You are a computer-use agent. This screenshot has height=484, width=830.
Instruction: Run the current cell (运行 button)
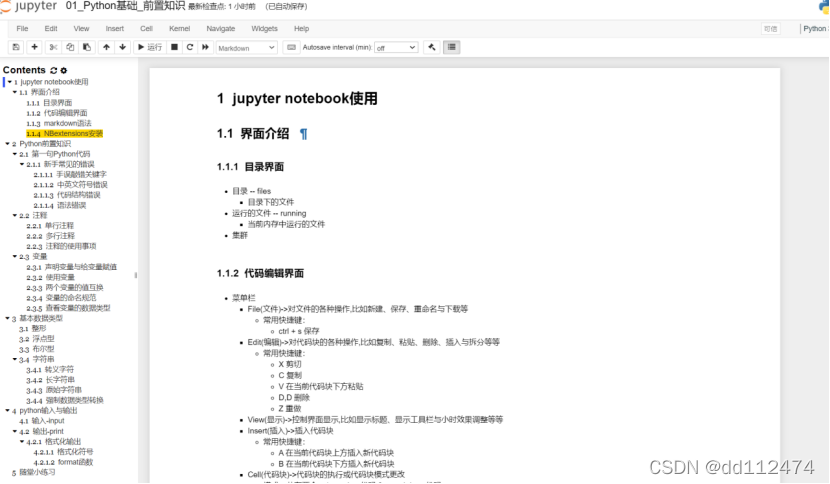coord(149,47)
